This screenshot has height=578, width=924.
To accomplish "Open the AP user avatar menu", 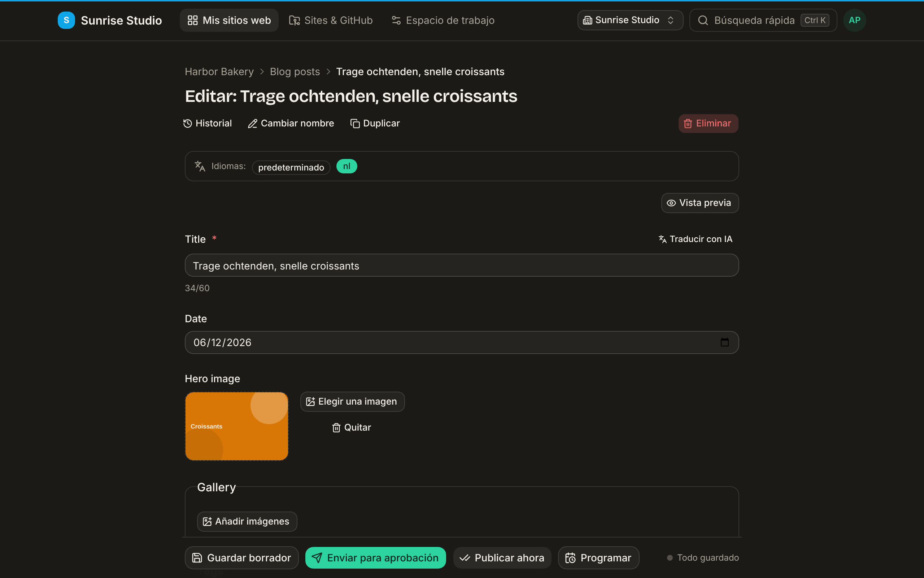I will [x=854, y=20].
